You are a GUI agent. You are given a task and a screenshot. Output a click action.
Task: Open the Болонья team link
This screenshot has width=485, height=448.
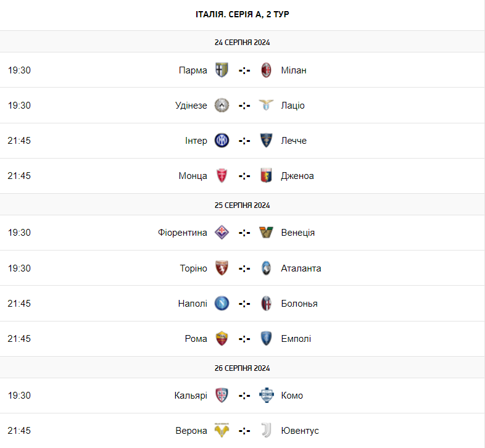tap(299, 304)
